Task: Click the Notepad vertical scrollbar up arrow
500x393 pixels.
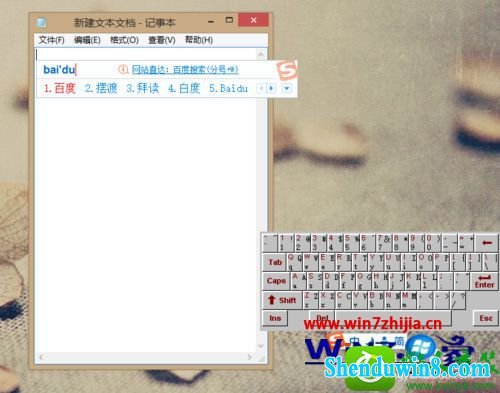Action: (261, 54)
